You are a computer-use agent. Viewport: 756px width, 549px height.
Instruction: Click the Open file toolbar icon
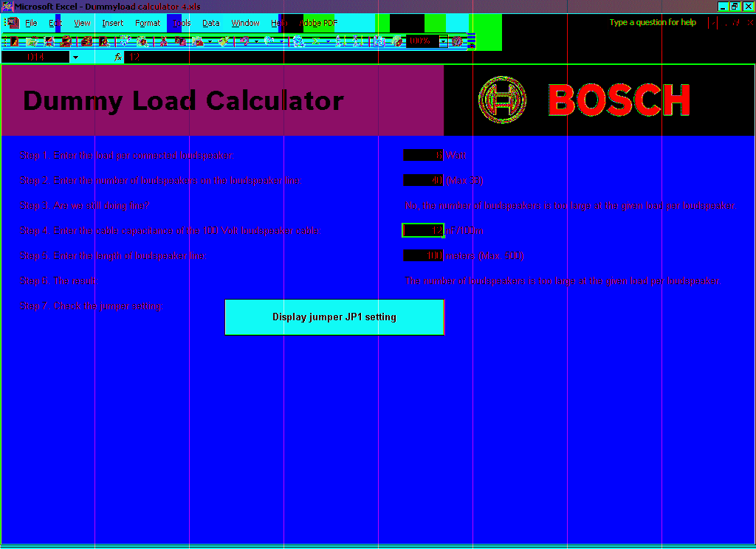(x=32, y=41)
